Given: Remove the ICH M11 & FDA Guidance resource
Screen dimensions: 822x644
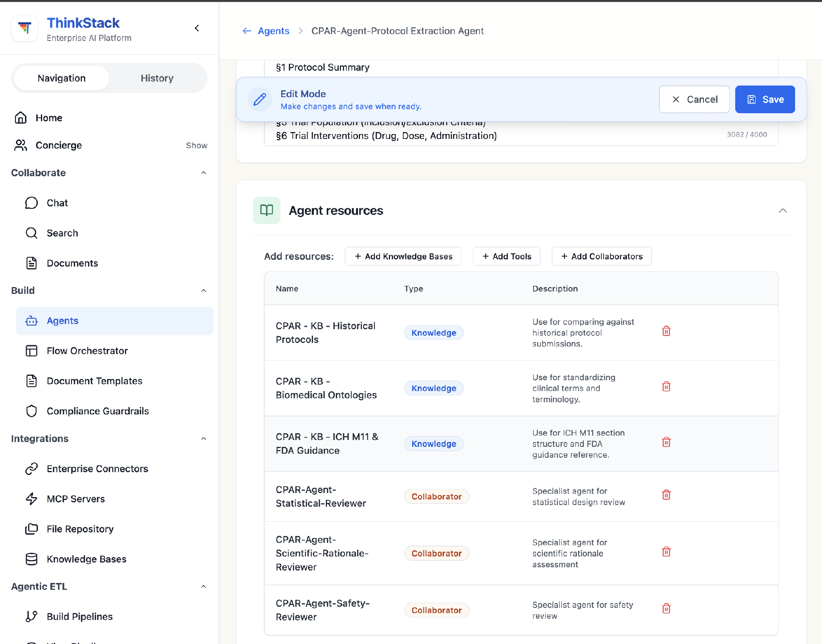Looking at the screenshot, I should tap(666, 442).
